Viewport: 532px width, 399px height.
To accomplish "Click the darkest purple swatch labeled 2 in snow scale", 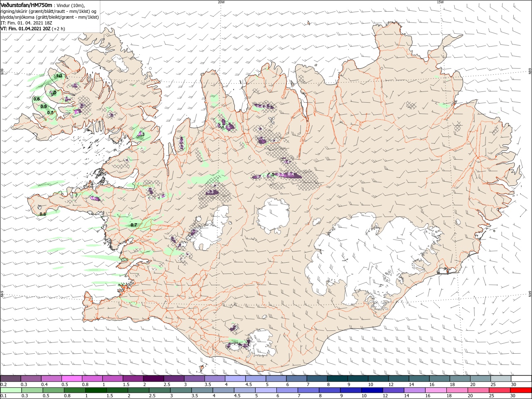I will (x=153, y=379).
